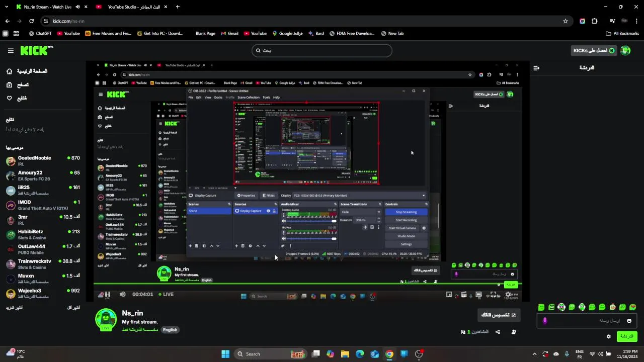644x362 pixels.
Task: Click the احصل على KICKs button
Action: (594, 50)
